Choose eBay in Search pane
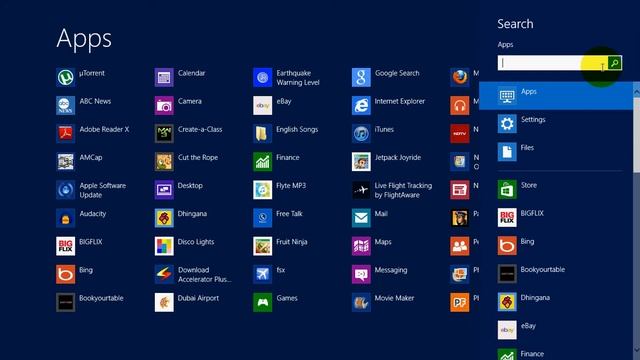Image resolution: width=640 pixels, height=360 pixels. click(x=556, y=330)
